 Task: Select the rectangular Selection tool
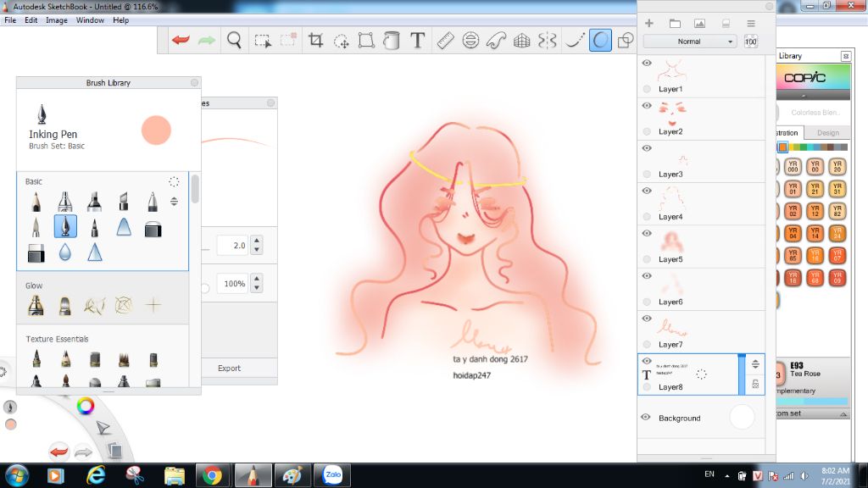(263, 41)
